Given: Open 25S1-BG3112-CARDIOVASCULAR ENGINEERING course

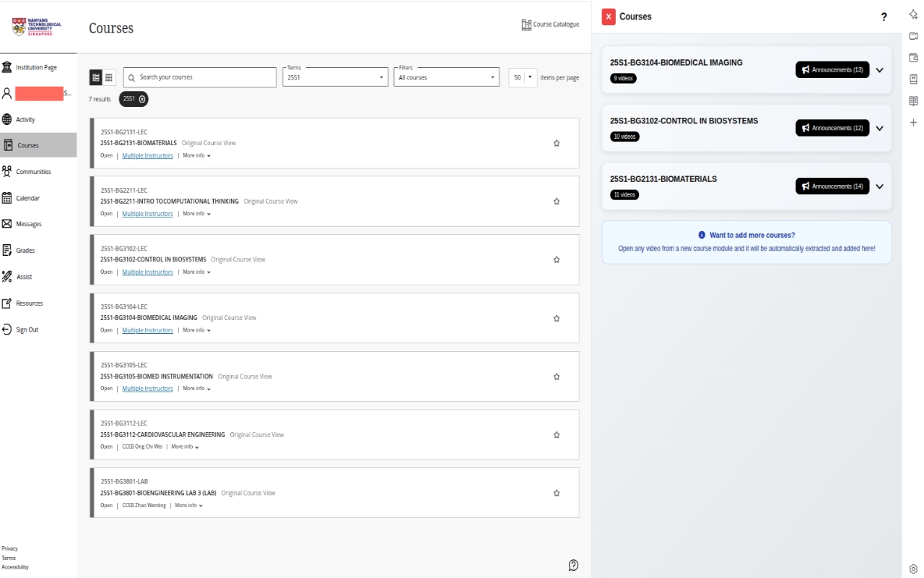Looking at the screenshot, I should pos(162,435).
